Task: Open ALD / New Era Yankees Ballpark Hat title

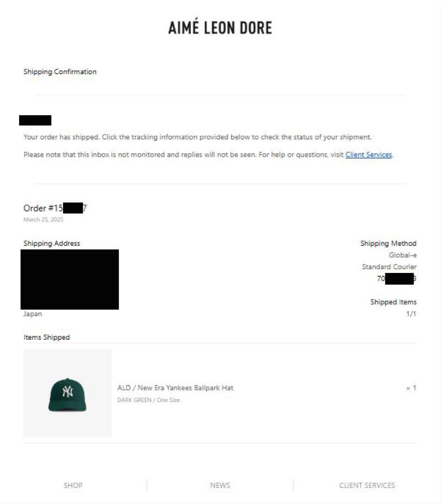Action: [175, 388]
